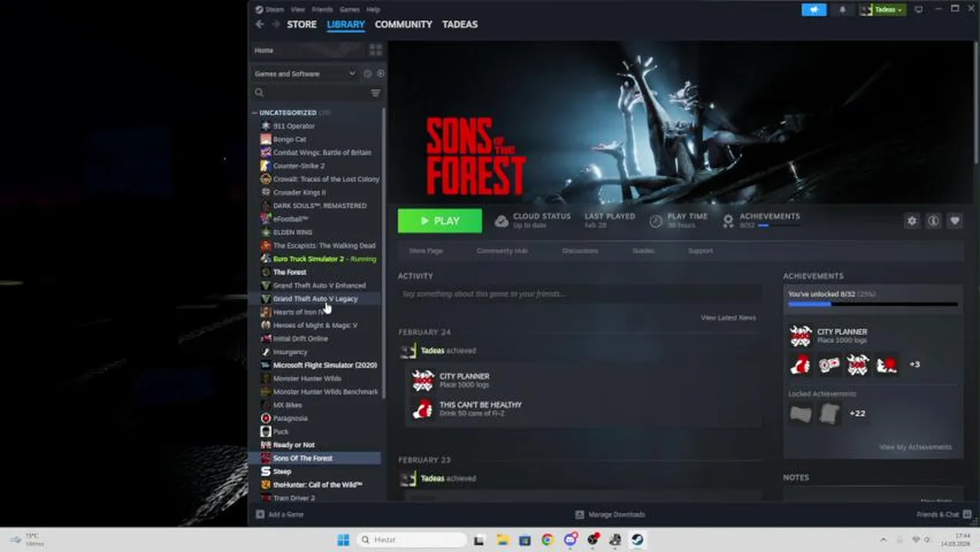Open the Friends menu
The image size is (980, 552).
[x=322, y=9]
